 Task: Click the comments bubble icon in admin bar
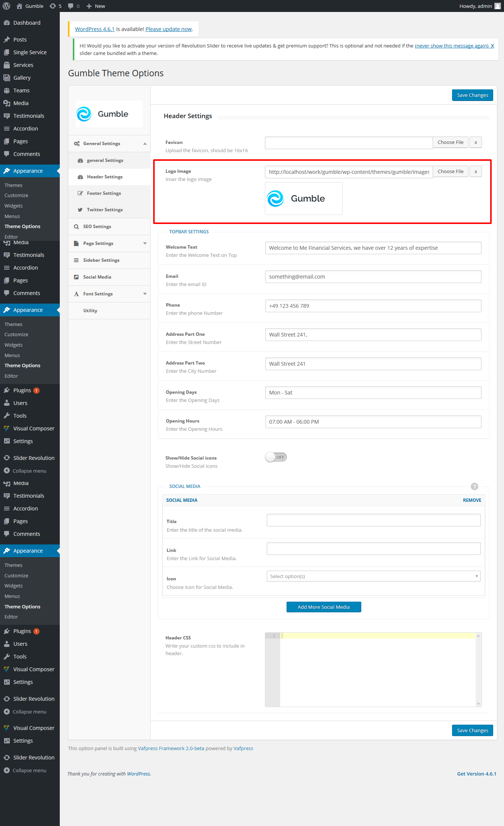pos(71,6)
